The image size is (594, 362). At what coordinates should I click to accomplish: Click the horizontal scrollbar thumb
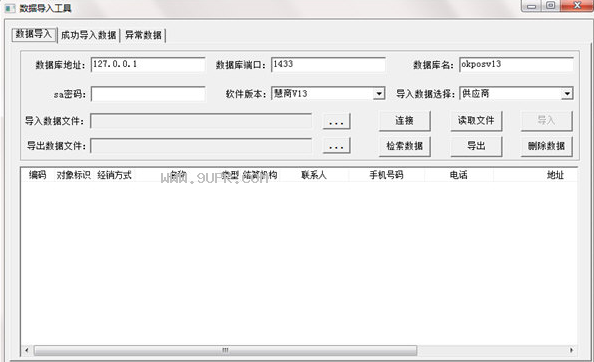pos(225,350)
